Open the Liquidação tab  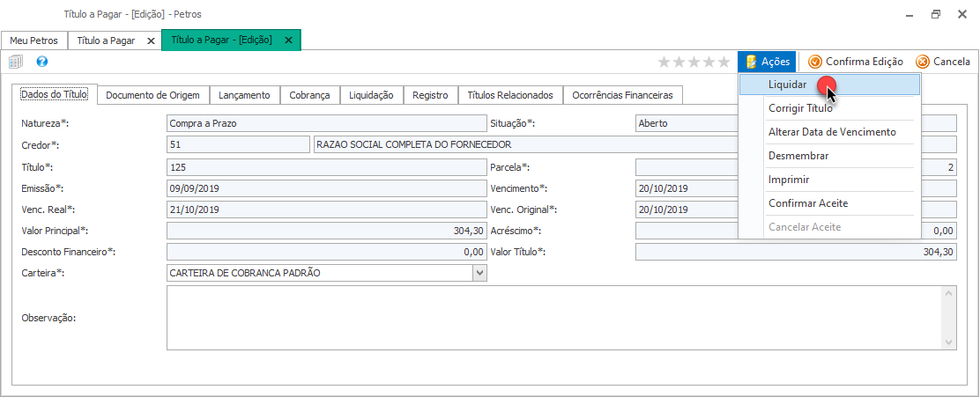371,95
